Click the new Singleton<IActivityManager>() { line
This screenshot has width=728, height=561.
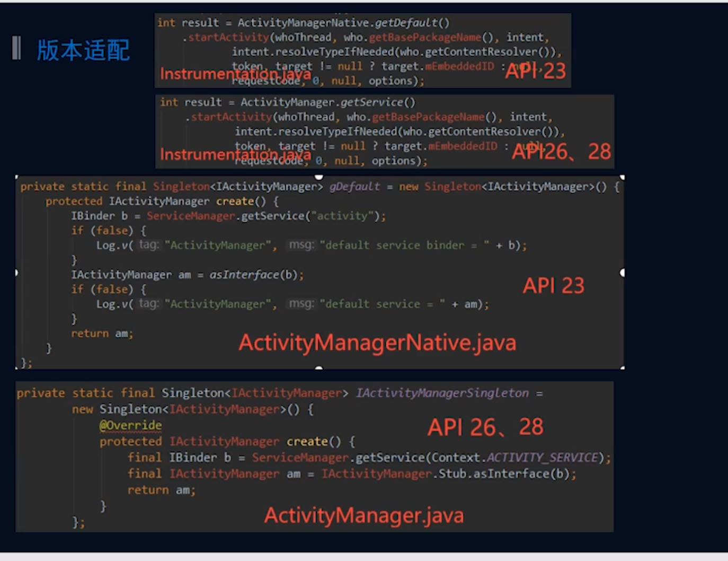193,409
